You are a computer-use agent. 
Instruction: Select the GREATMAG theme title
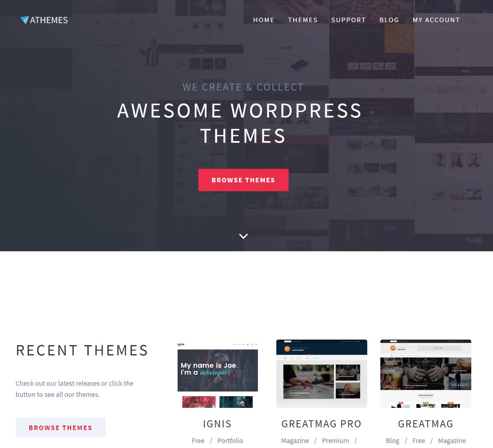click(426, 424)
